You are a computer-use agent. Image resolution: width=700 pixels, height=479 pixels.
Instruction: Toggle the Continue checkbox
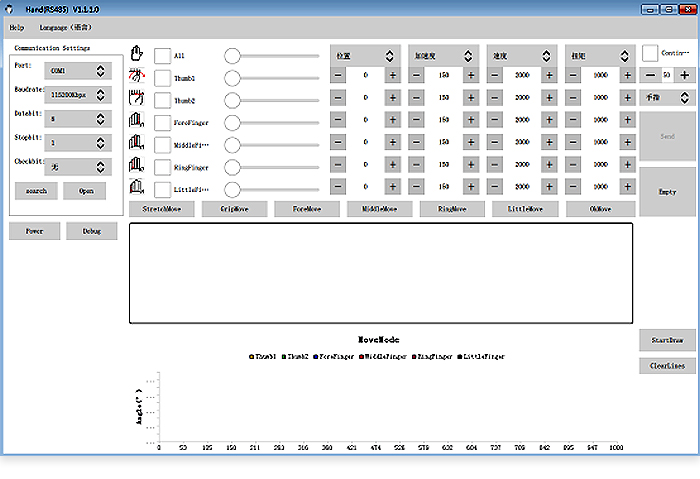[x=650, y=53]
